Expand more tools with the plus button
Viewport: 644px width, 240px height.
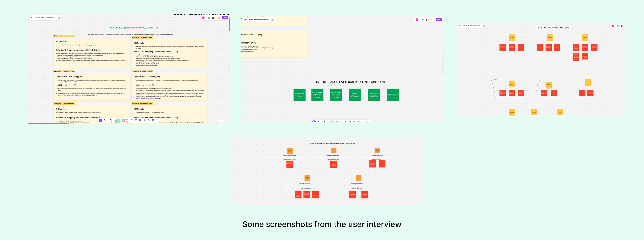pyautogui.click(x=157, y=120)
